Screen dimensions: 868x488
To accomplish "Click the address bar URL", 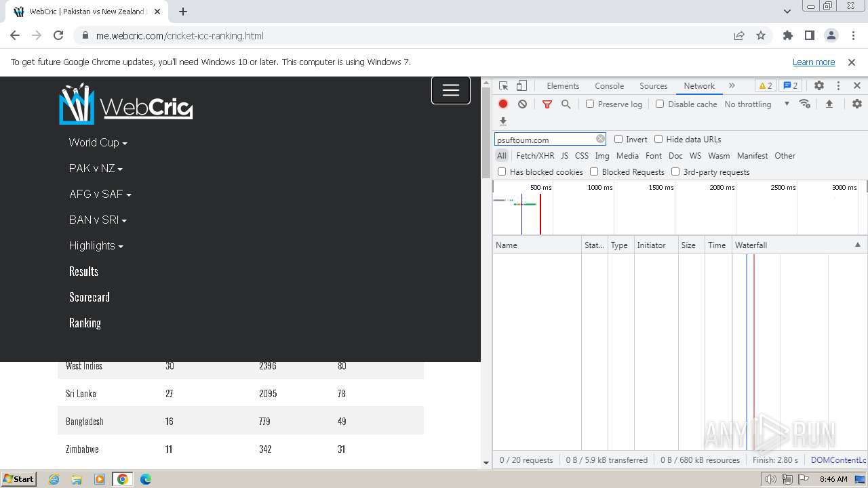I will (180, 36).
